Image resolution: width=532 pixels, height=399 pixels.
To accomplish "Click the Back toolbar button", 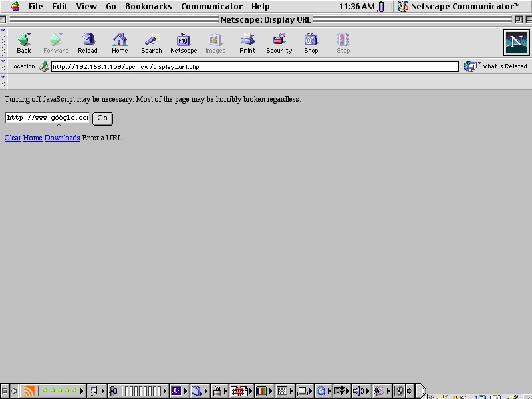I will pyautogui.click(x=24, y=43).
